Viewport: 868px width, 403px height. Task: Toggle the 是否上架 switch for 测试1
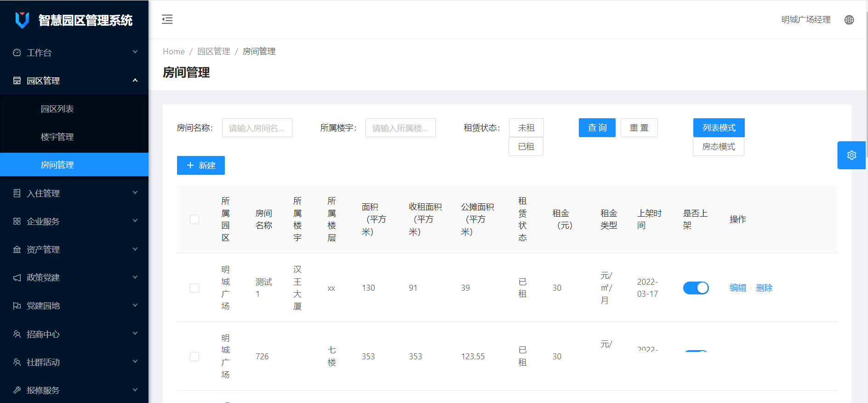coord(696,288)
